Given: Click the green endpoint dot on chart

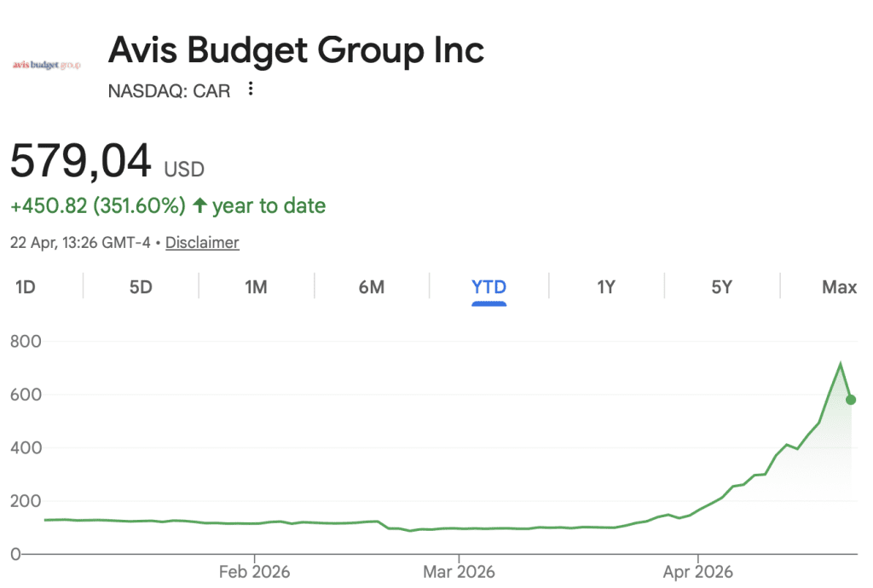Looking at the screenshot, I should pos(850,400).
